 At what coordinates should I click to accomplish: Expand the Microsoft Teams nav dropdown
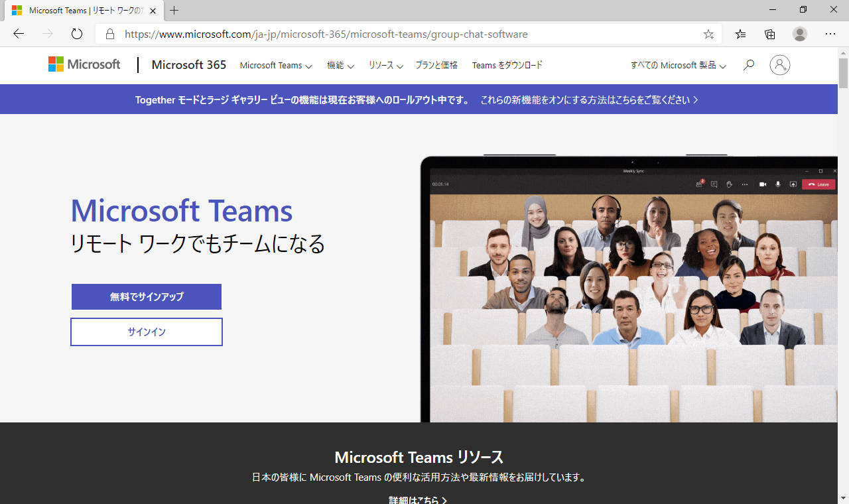point(276,66)
